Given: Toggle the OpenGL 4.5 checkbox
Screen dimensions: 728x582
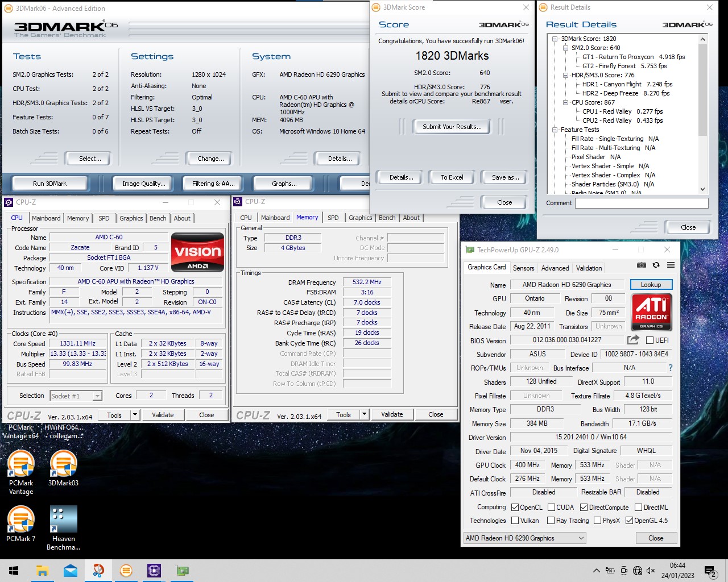Looking at the screenshot, I should tap(629, 520).
